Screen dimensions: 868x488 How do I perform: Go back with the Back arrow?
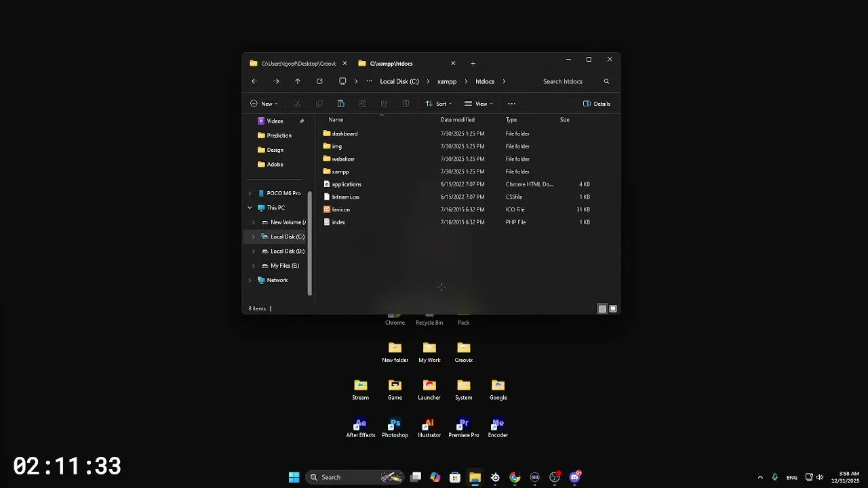pyautogui.click(x=254, y=81)
